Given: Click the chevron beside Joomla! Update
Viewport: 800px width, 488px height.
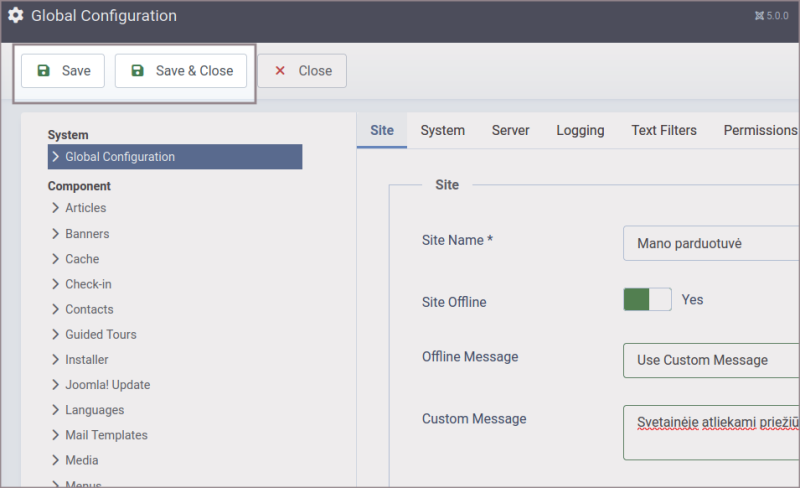Looking at the screenshot, I should coord(56,385).
